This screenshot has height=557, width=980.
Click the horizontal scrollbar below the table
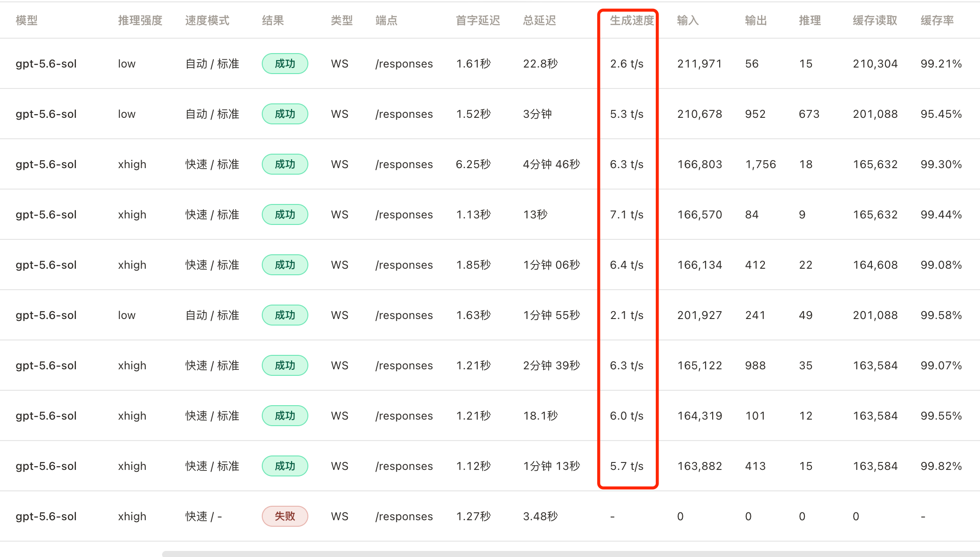(571, 554)
